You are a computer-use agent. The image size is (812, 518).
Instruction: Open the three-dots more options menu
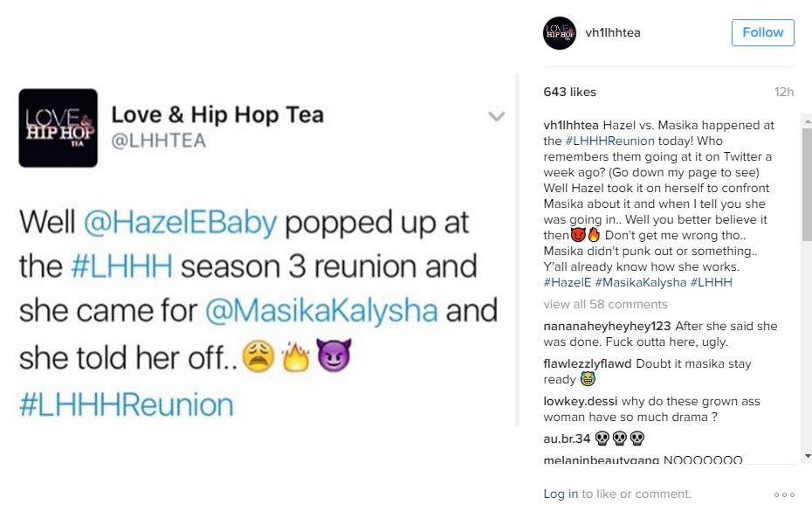point(784,494)
